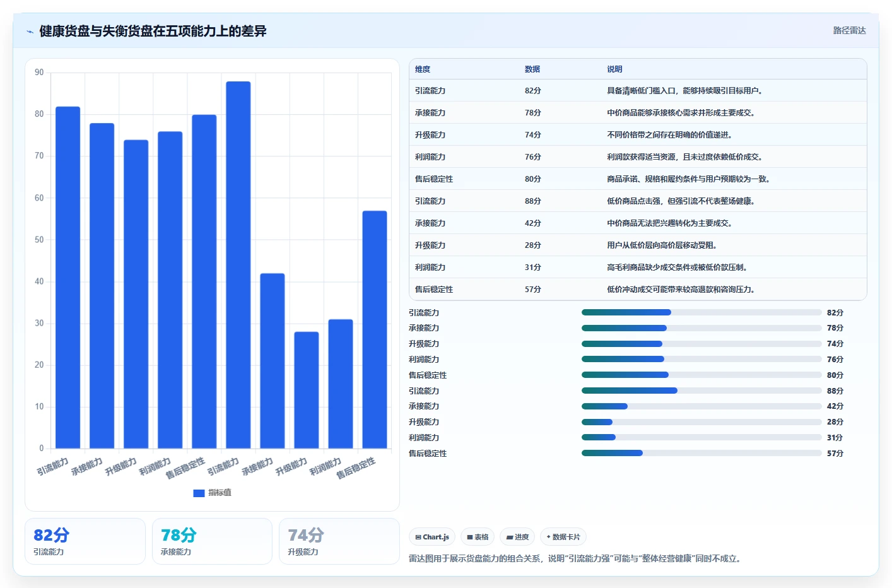Select text '中价商品能够承接核心需求并形成主要成交。'
This screenshot has height=588, width=892.
681,113
